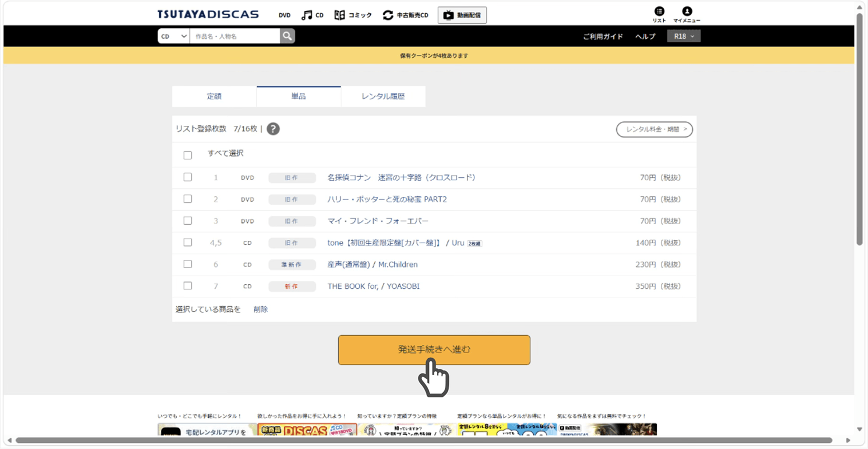Click the 知っていますか？定額プランの特徴 caption

tap(397, 416)
